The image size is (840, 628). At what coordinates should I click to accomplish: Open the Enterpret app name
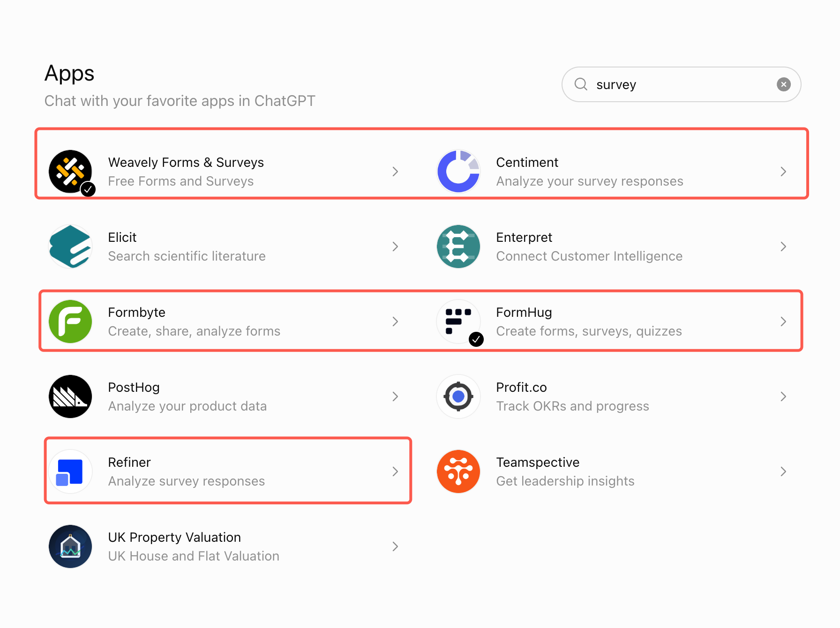525,238
